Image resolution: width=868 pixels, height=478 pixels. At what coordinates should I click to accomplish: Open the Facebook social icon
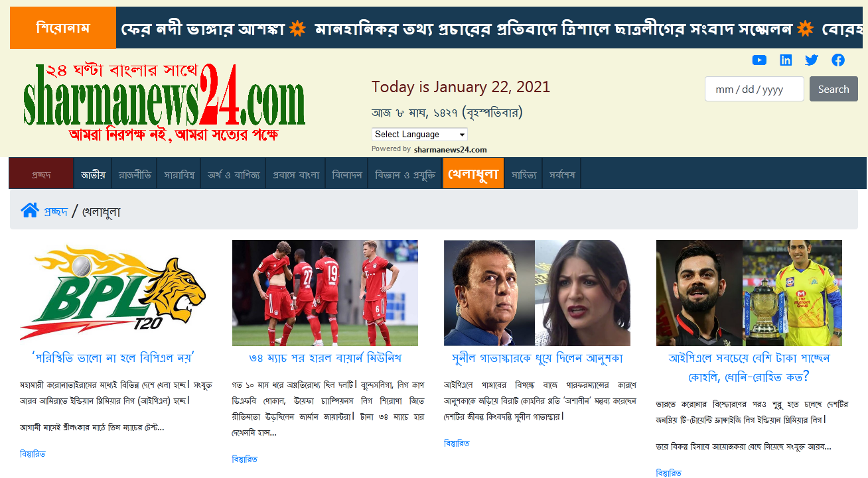click(838, 60)
